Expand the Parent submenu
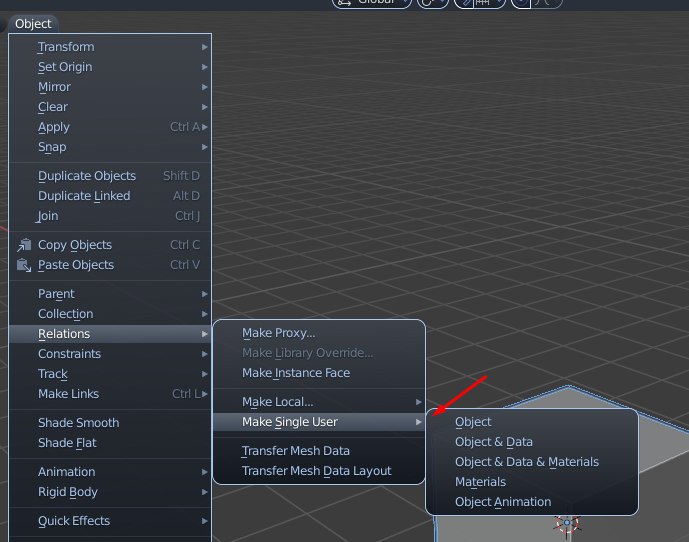Image resolution: width=689 pixels, height=542 pixels. [110, 294]
